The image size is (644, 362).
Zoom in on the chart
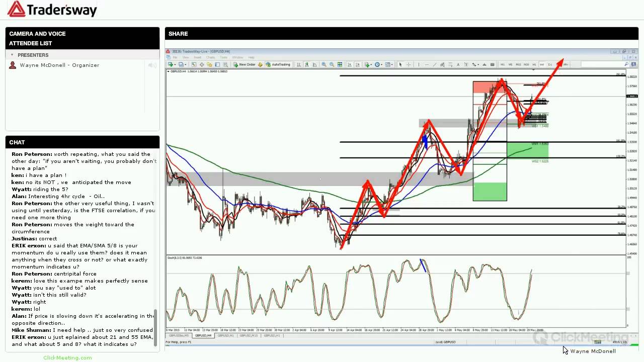tap(324, 64)
